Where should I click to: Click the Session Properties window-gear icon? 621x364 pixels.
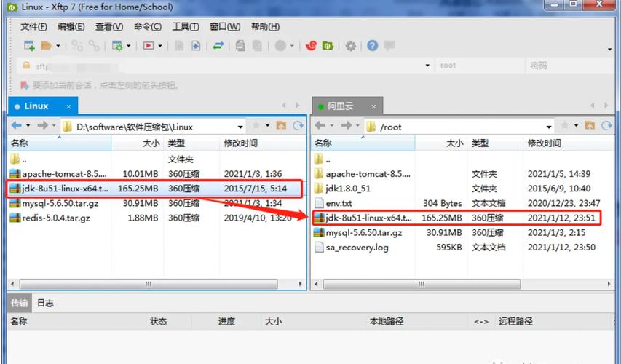coord(118,46)
